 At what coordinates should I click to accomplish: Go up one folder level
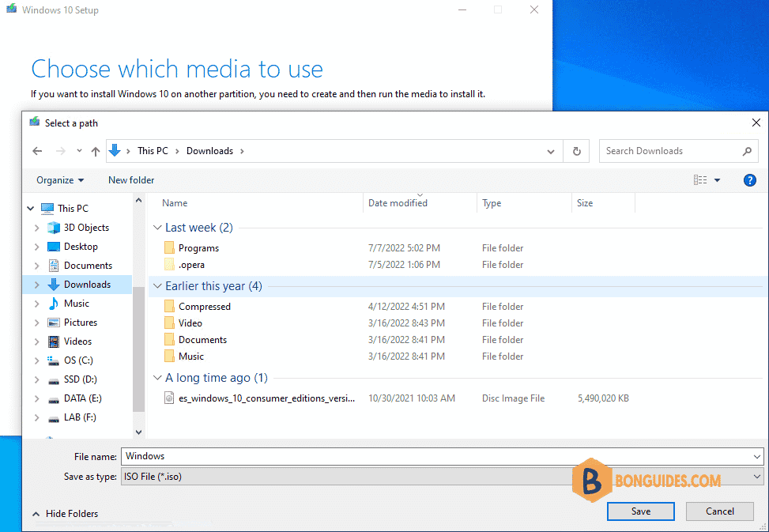[x=96, y=151]
